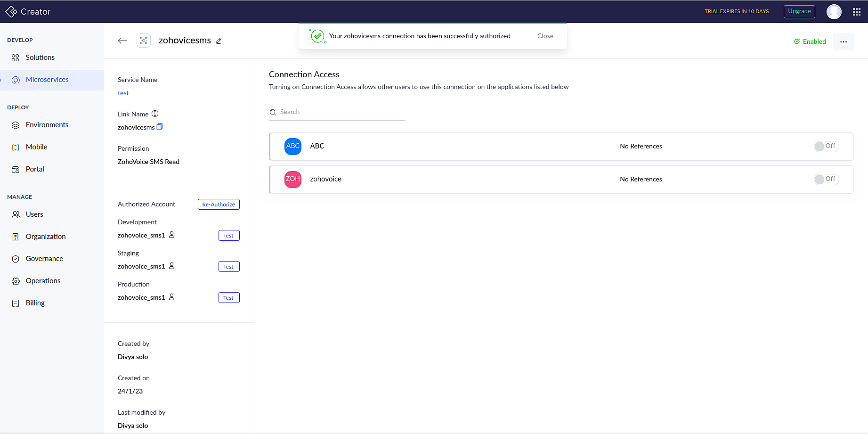Click the Upgrade button

click(799, 11)
